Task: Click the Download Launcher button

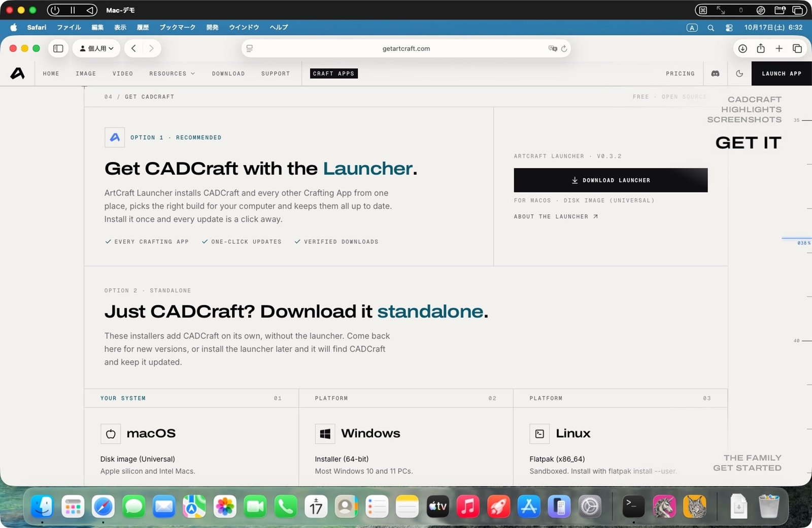Action: (x=611, y=180)
